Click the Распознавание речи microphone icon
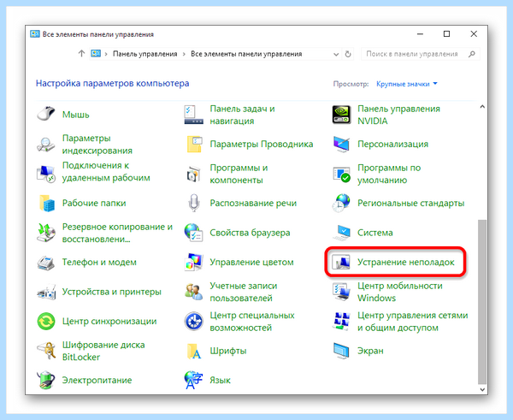This screenshot has width=513, height=420. [194, 203]
